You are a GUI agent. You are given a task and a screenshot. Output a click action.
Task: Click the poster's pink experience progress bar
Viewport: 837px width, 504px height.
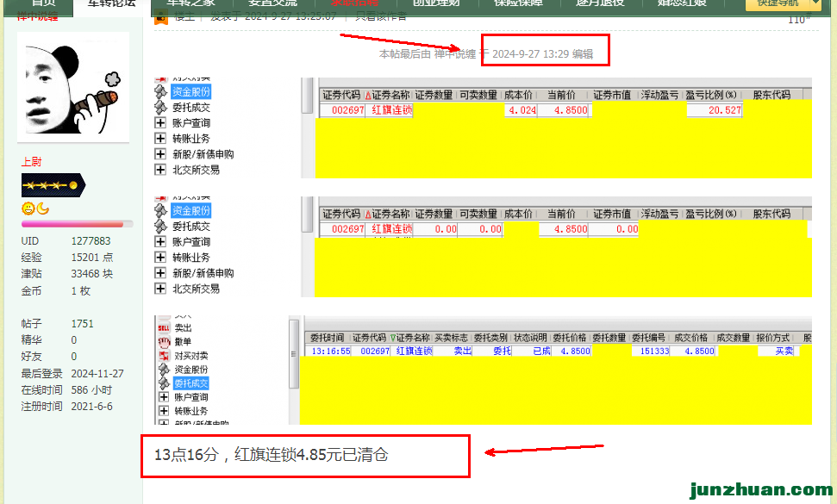(x=77, y=225)
